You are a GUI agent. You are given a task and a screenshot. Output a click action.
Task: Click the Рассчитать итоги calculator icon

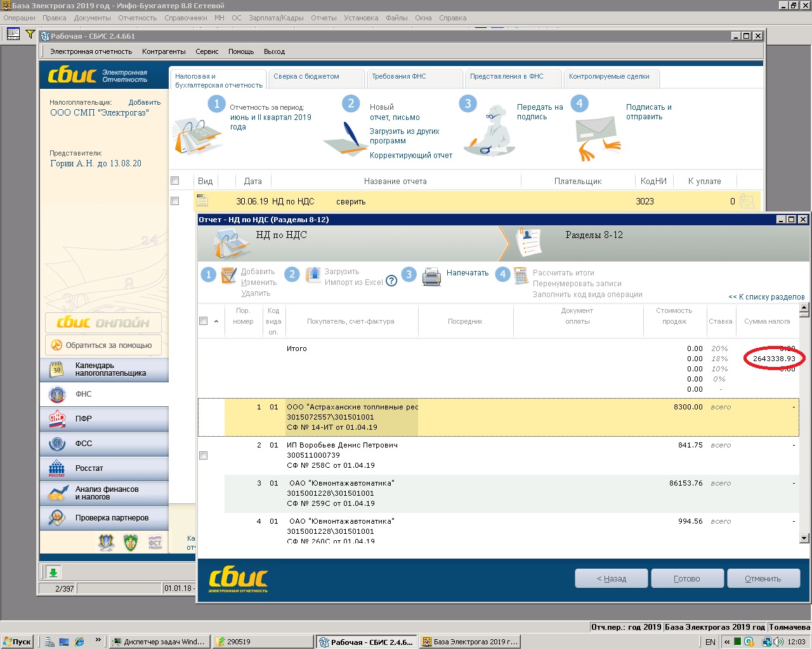(x=521, y=275)
